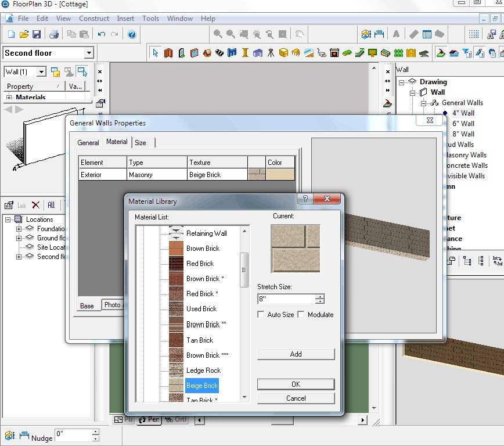Open the Construct menu
Screen dimensions: 504x446
(x=93, y=19)
